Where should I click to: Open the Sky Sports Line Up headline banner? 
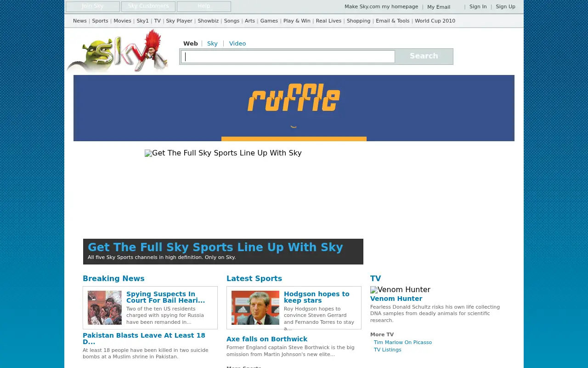223,252
